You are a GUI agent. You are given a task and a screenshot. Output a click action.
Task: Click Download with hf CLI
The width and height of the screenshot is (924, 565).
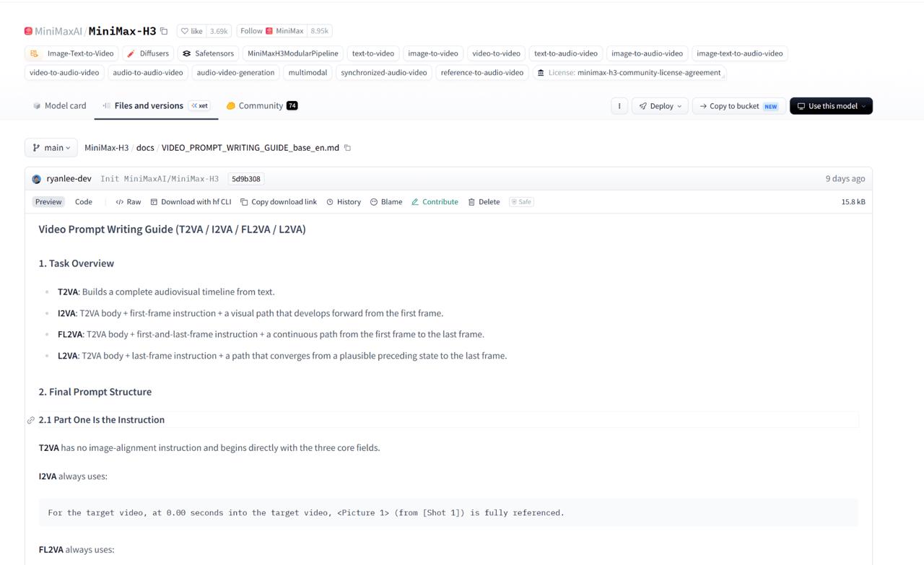[x=191, y=202]
